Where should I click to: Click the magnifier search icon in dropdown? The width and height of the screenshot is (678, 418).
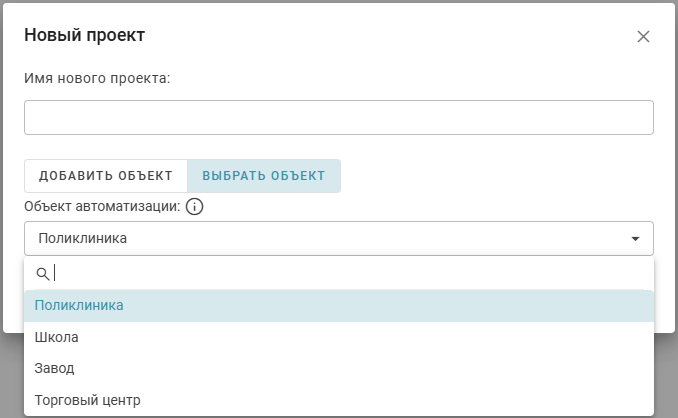42,273
